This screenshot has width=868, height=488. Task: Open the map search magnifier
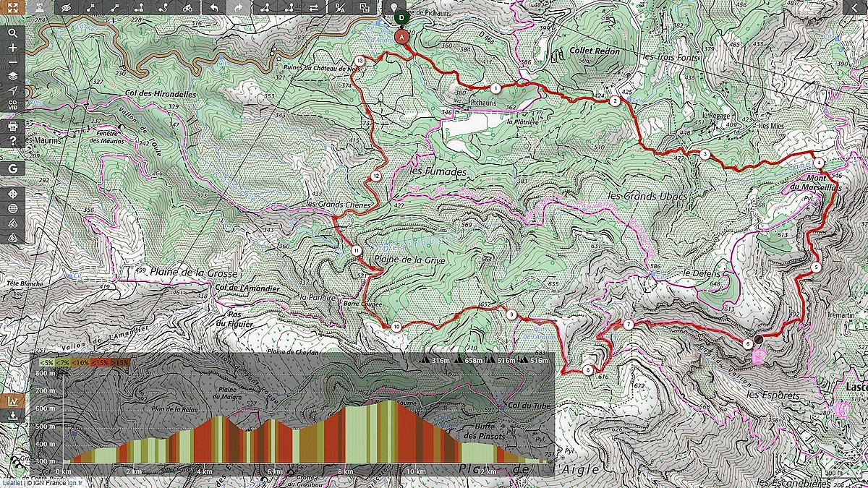[13, 33]
